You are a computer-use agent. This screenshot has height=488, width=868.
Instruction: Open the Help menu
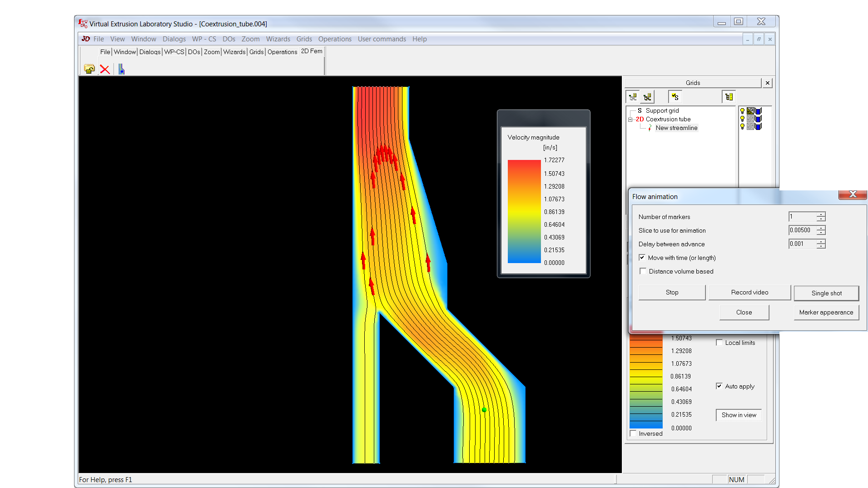419,39
